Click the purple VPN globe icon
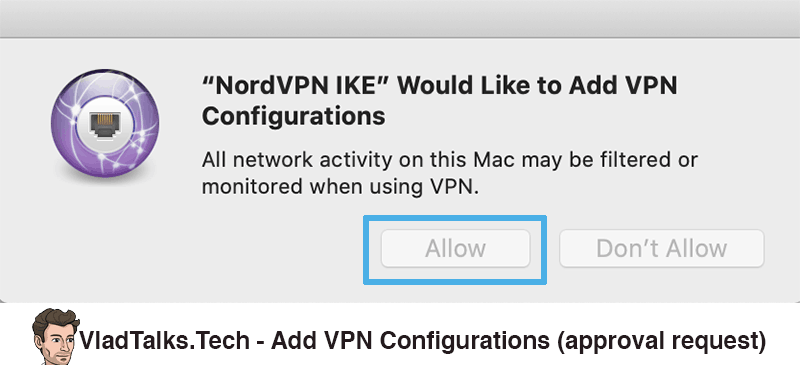This screenshot has width=800, height=365. [x=105, y=124]
